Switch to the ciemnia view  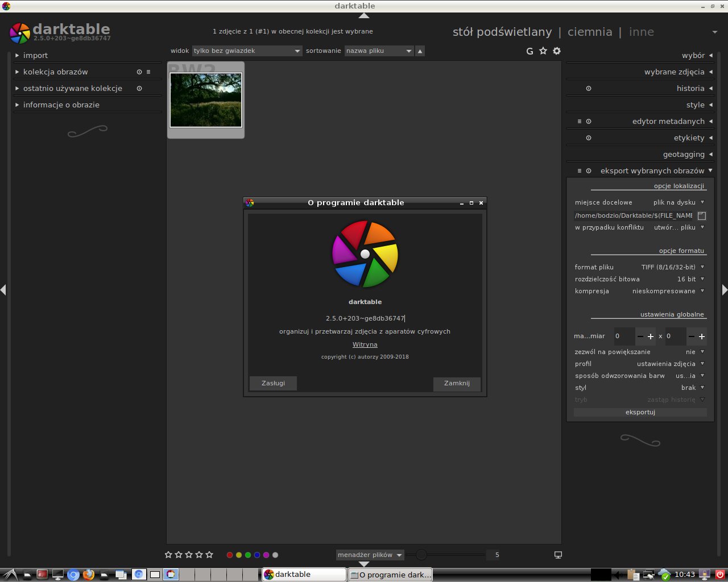[x=590, y=32]
